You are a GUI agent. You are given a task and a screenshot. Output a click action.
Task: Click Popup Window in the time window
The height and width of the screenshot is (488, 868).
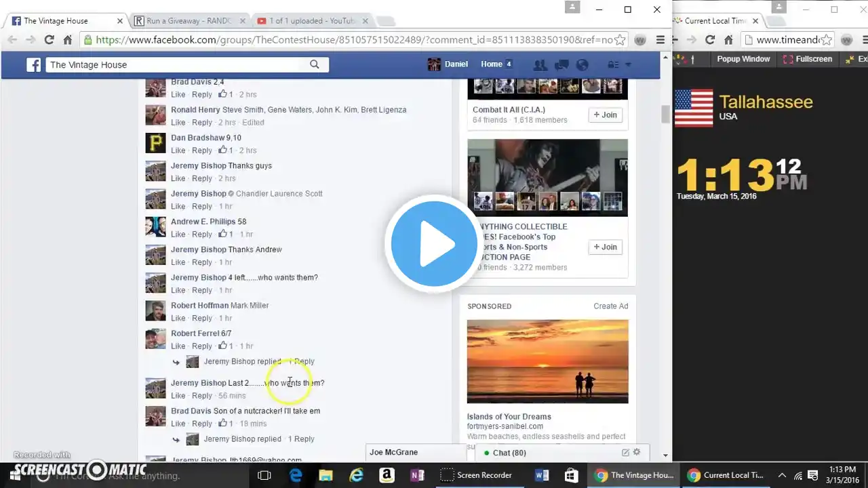coord(744,60)
